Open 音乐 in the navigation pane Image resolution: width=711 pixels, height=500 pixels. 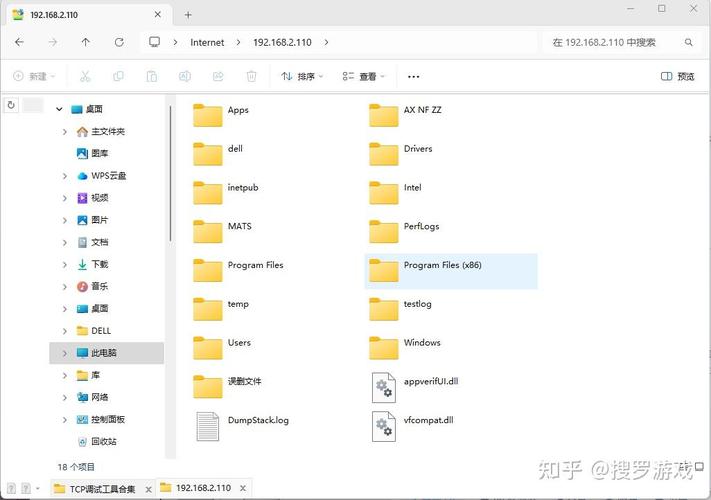click(x=93, y=286)
